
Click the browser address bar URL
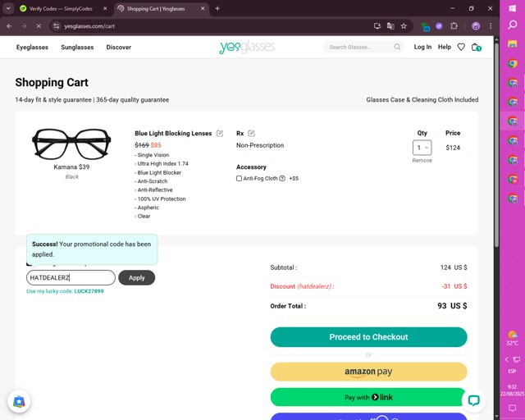[x=89, y=26]
